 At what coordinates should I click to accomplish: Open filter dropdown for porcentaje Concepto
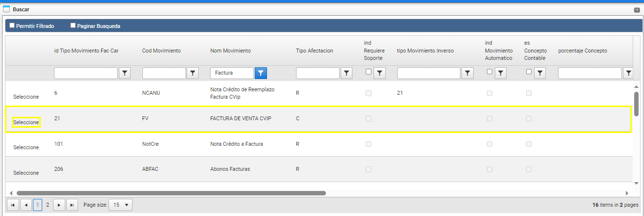pos(628,73)
